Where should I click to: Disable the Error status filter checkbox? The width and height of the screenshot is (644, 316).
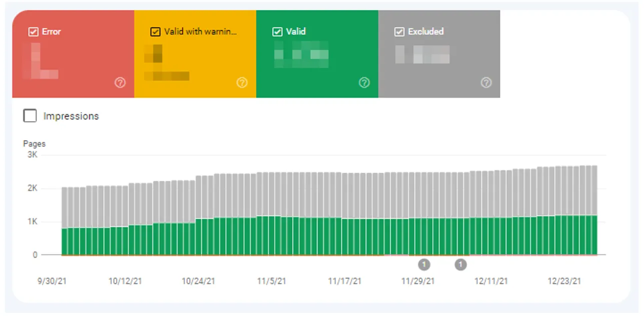tap(33, 32)
